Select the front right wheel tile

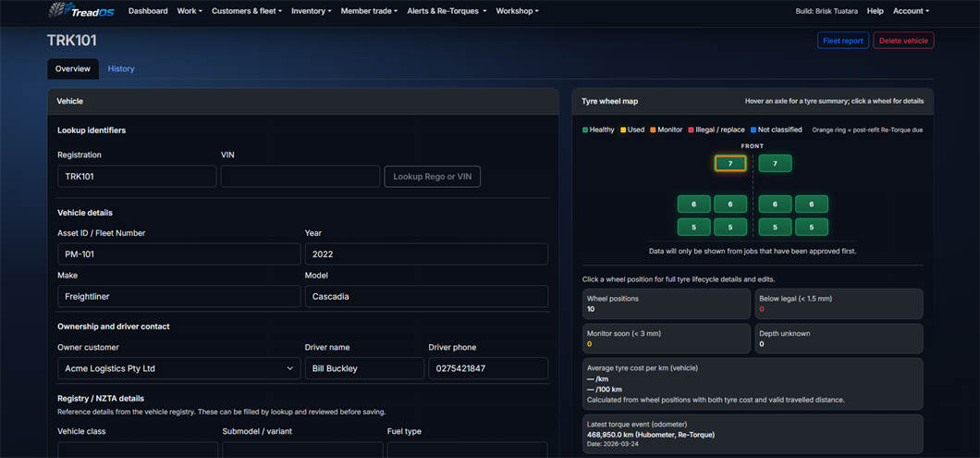775,163
